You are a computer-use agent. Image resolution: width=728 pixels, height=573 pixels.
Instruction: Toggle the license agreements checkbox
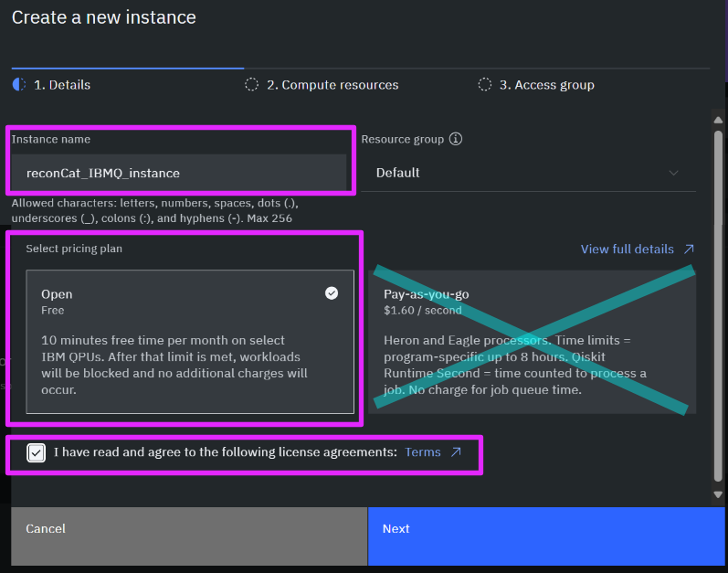click(x=37, y=452)
